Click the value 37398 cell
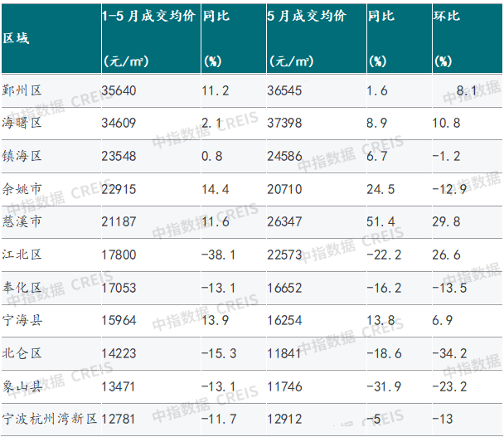This screenshot has height=437, width=504. click(x=287, y=124)
